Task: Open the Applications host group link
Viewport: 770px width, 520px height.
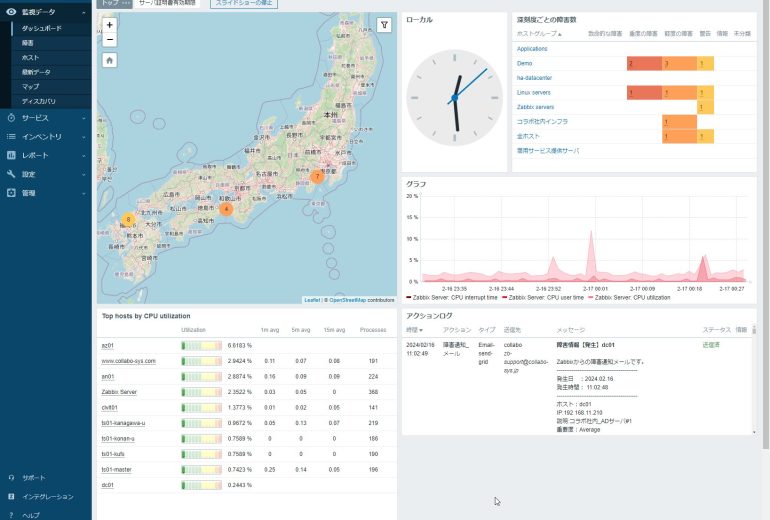Action: click(532, 49)
